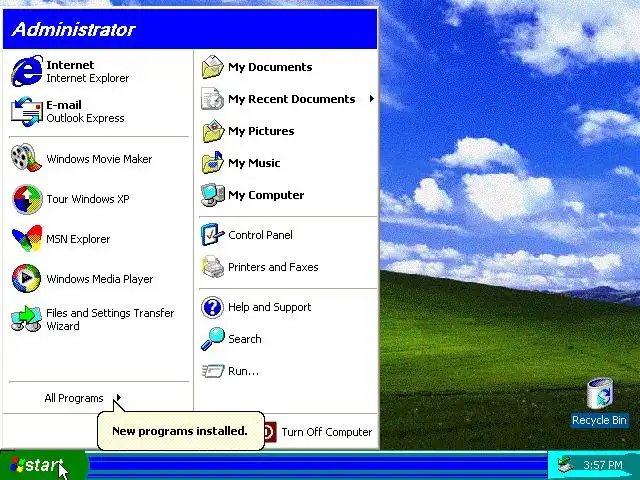This screenshot has width=640, height=480.
Task: Open the Run... text label
Action: pos(243,371)
